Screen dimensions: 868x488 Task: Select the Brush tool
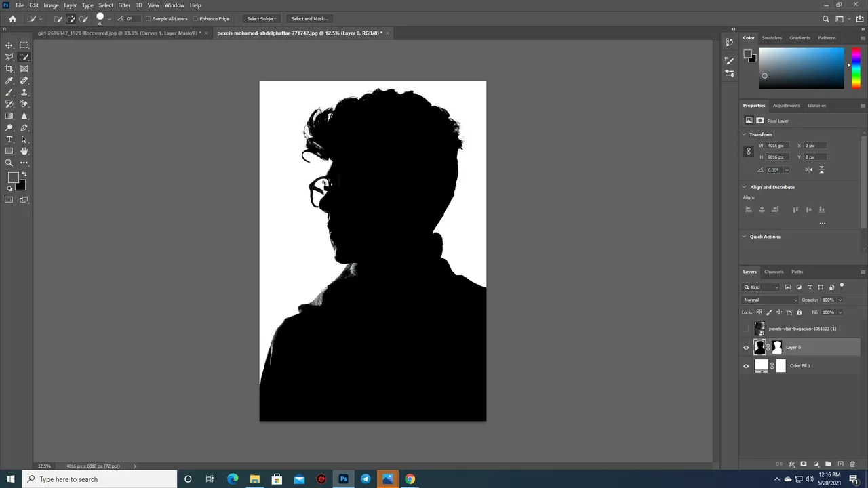pyautogui.click(x=9, y=92)
